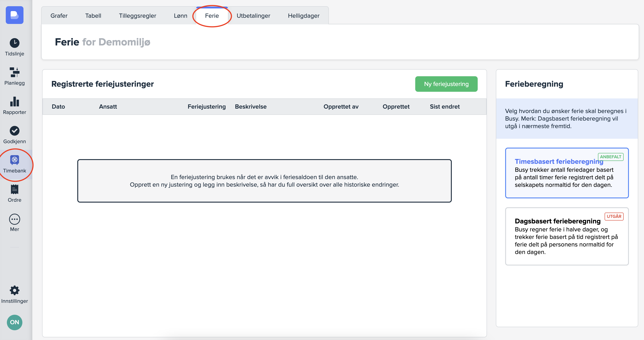644x340 pixels.
Task: Open the Tidslinje clock icon
Action: click(14, 43)
